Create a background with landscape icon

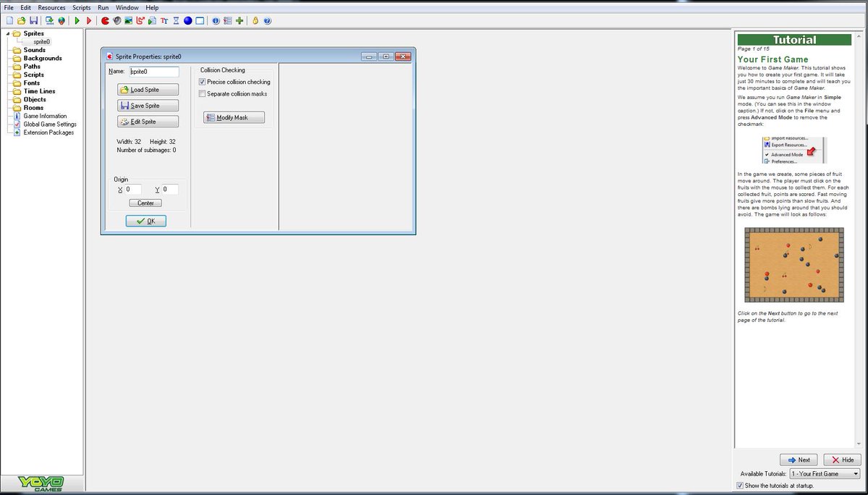[129, 21]
